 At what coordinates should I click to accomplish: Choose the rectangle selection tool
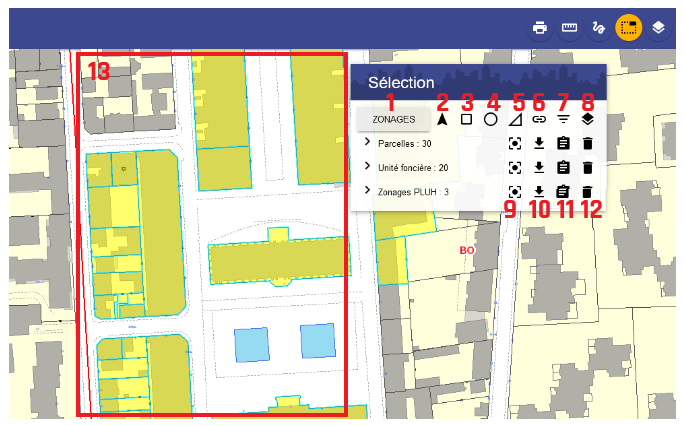tap(467, 119)
